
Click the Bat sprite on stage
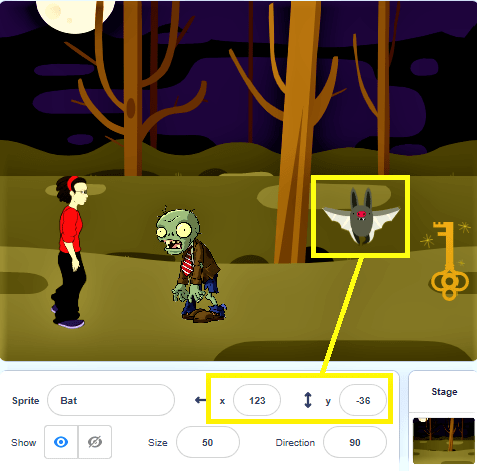[x=361, y=216]
